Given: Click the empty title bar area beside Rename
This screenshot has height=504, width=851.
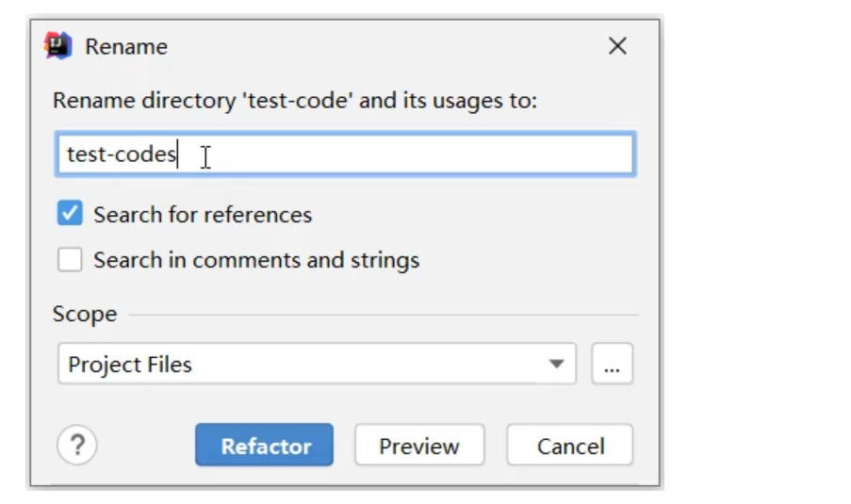Looking at the screenshot, I should pyautogui.click(x=377, y=46).
